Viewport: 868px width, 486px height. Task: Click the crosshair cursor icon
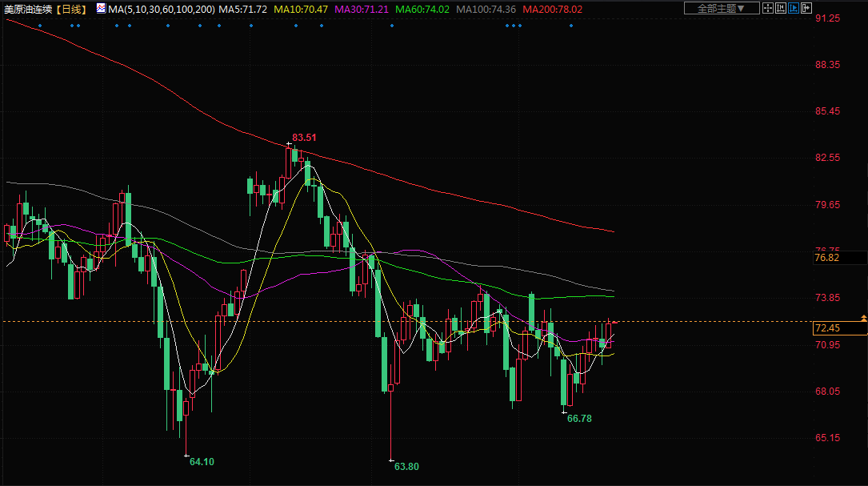768,8
